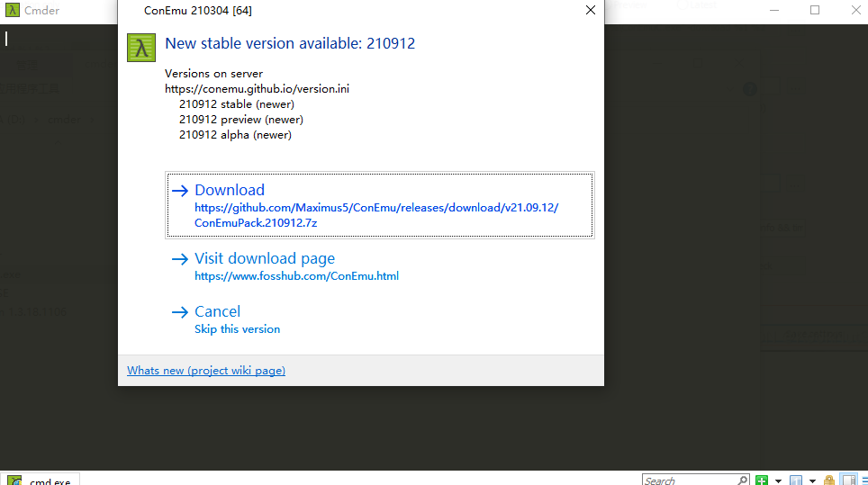This screenshot has height=485, width=868.
Task: Click the ConEmu 210304 [64] dialog title
Action: [197, 11]
